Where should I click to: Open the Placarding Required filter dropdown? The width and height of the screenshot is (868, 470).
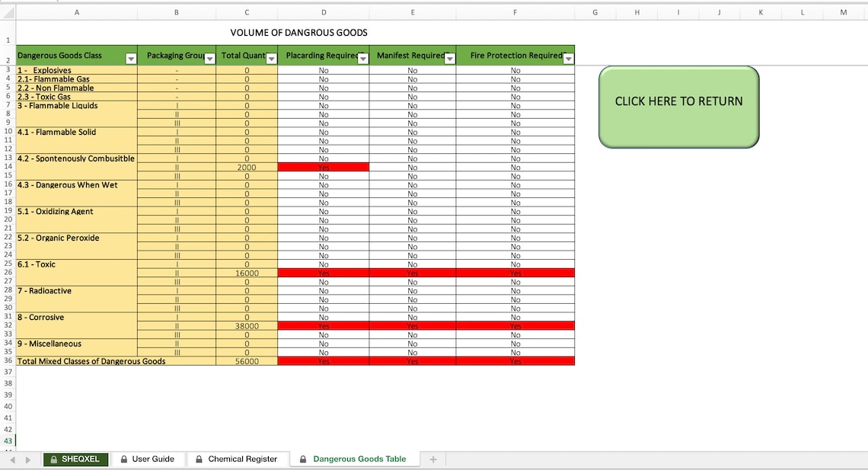coord(363,58)
